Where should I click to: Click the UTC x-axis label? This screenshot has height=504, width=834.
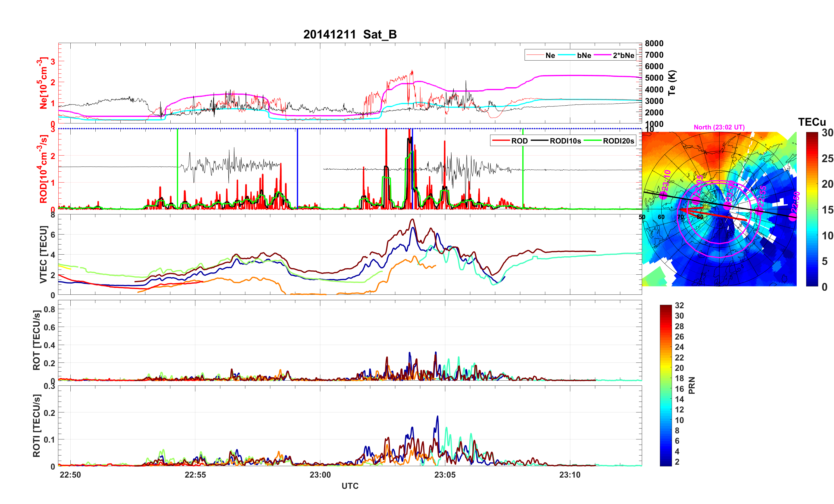click(x=350, y=486)
